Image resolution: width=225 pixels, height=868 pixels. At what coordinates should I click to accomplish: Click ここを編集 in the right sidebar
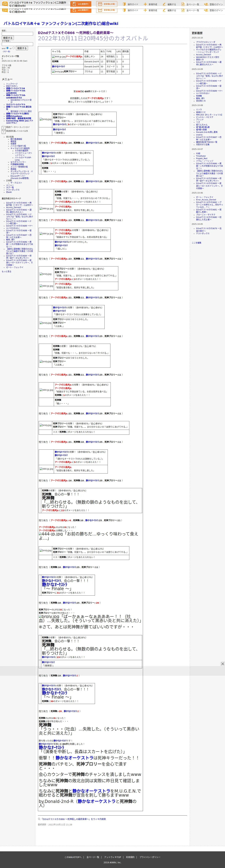pos(196,243)
